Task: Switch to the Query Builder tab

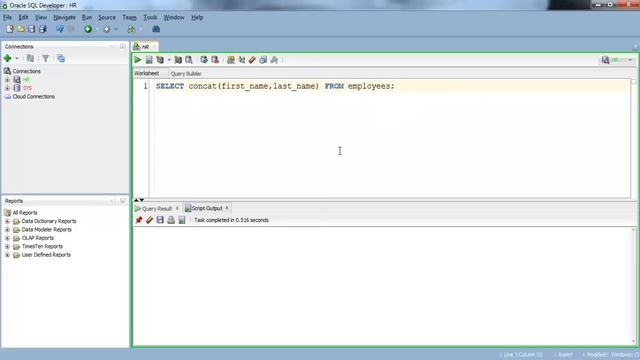Action: [186, 74]
